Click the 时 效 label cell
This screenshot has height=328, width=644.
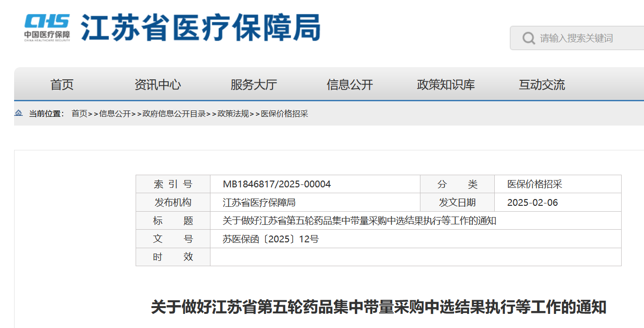pos(173,257)
